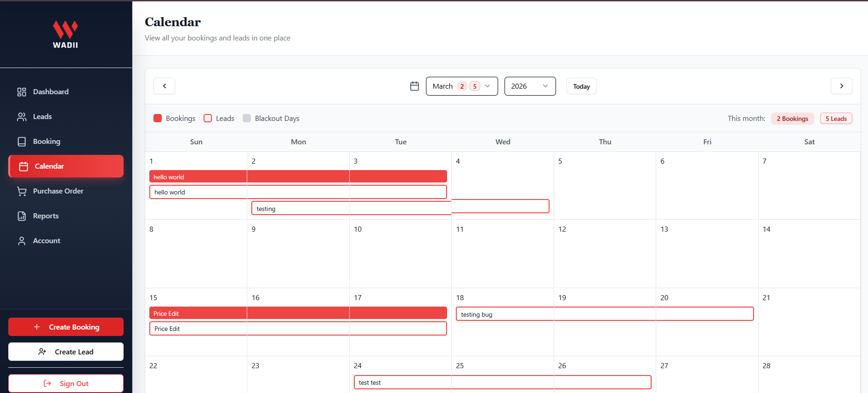Click the Leads people icon
This screenshot has width=868, height=393.
(22, 117)
